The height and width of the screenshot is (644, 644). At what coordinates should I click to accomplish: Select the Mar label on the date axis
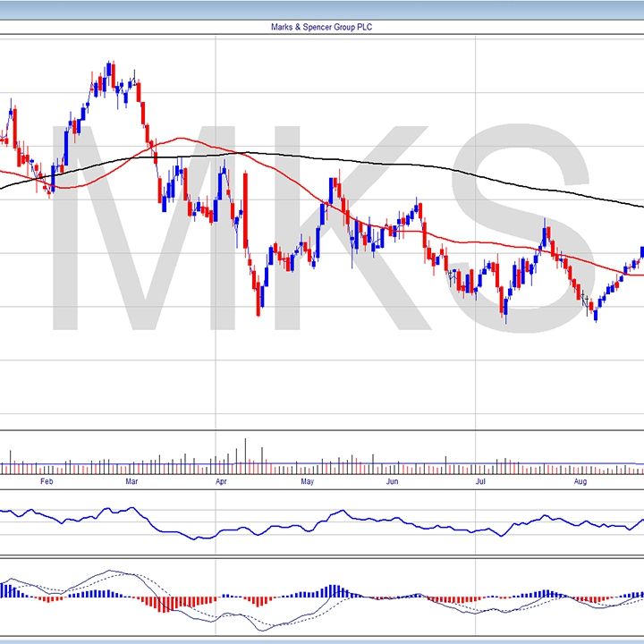131,481
